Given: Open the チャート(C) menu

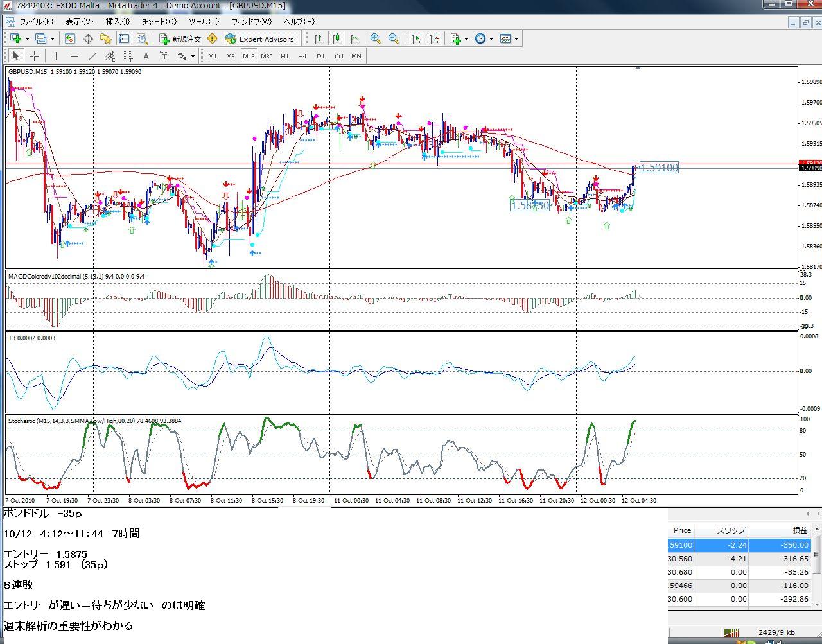Looking at the screenshot, I should point(159,22).
